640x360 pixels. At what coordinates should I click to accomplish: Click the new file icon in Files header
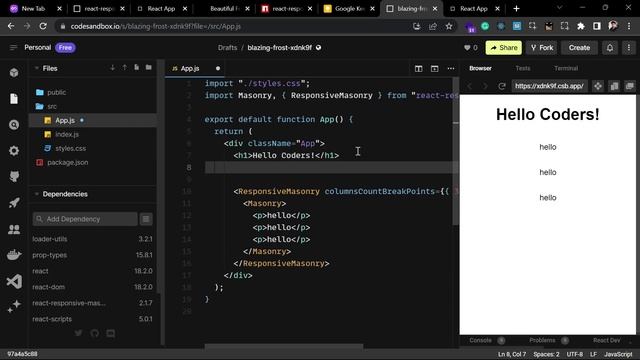pyautogui.click(x=136, y=68)
